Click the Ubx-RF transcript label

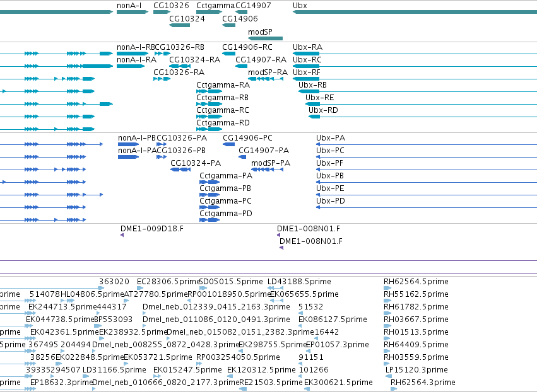(x=307, y=72)
